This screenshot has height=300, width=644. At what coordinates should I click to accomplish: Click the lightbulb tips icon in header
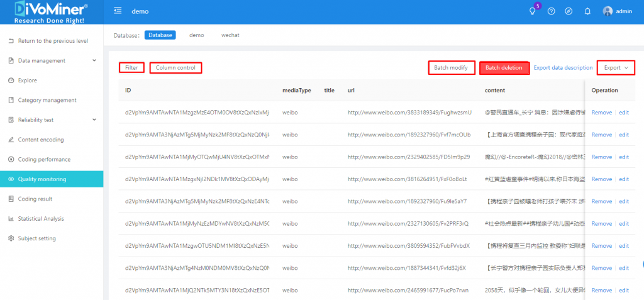[x=532, y=11]
